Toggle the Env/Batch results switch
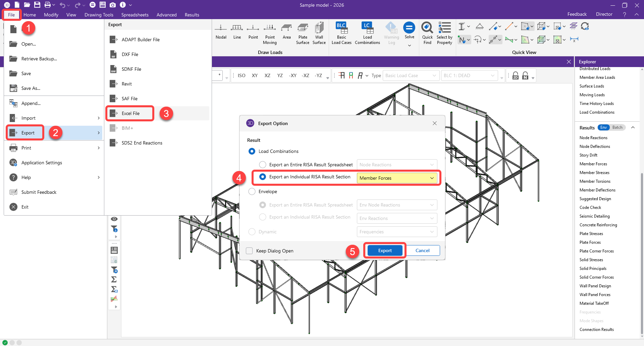The height and width of the screenshot is (346, 644). (611, 127)
